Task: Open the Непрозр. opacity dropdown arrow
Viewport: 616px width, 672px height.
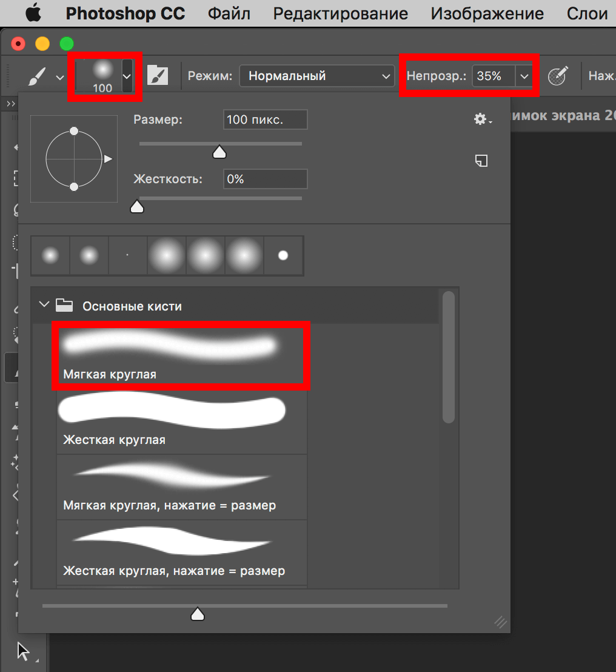Action: point(524,76)
